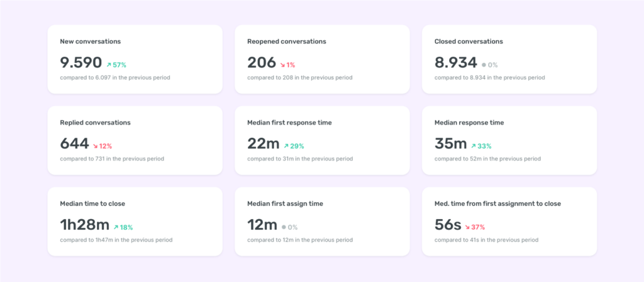Image resolution: width=644 pixels, height=282 pixels.
Task: Click the red down arrow beside 37%
Action: pyautogui.click(x=467, y=227)
